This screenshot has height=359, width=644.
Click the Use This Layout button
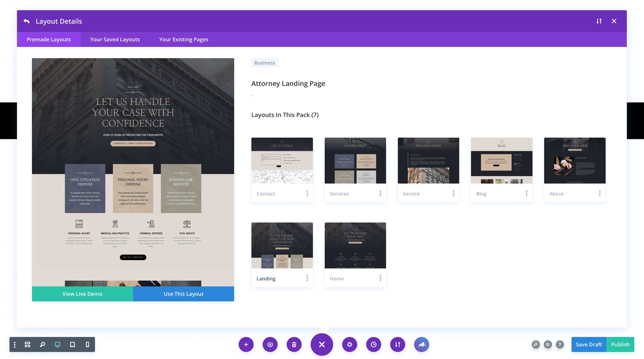coord(183,294)
